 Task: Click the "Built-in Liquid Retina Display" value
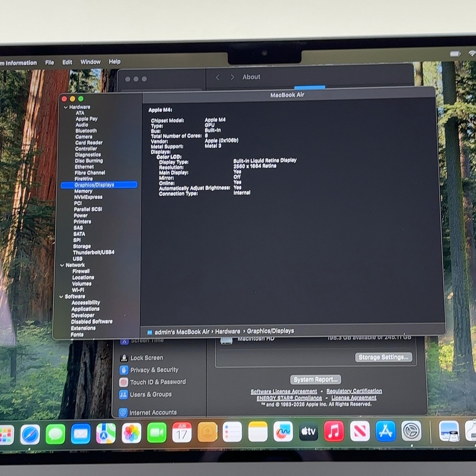coord(265,160)
